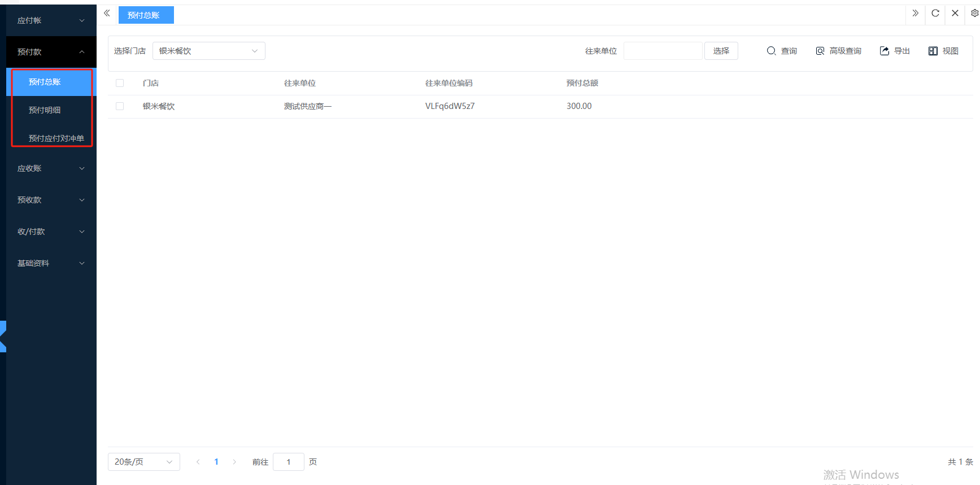Toggle the select-all checkbox in table header
The image size is (980, 485).
pyautogui.click(x=120, y=83)
